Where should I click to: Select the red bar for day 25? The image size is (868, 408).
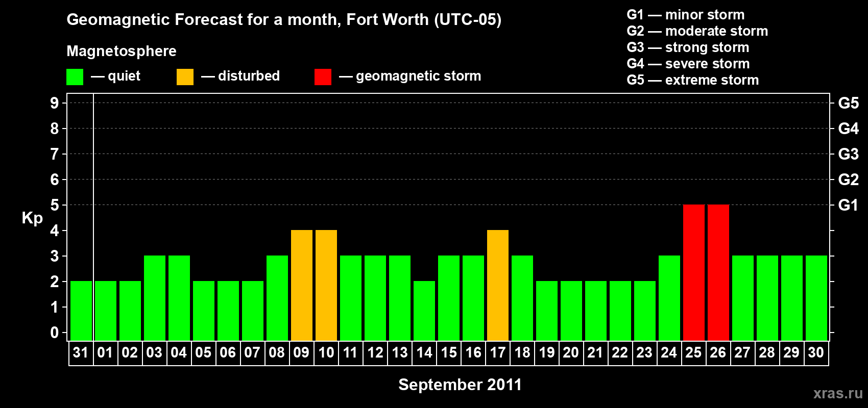tap(694, 272)
